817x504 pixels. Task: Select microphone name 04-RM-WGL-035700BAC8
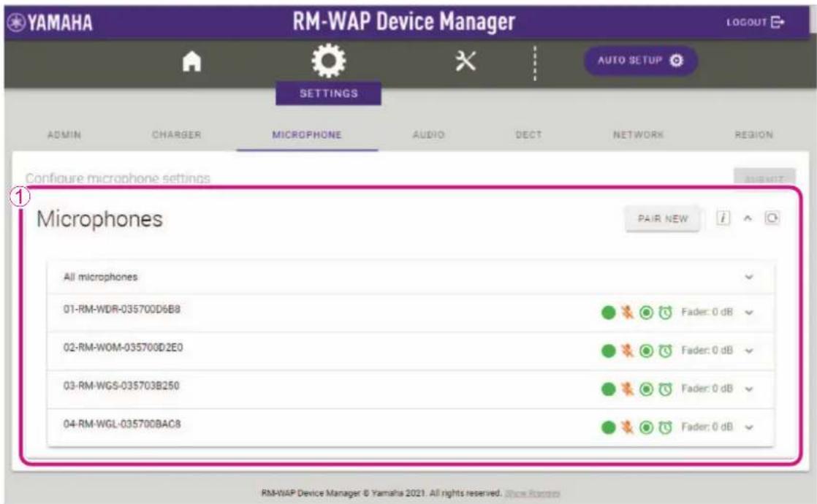click(x=122, y=424)
